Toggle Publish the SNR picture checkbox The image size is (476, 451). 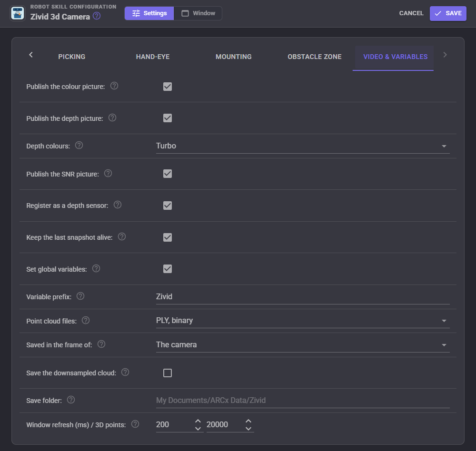point(168,174)
